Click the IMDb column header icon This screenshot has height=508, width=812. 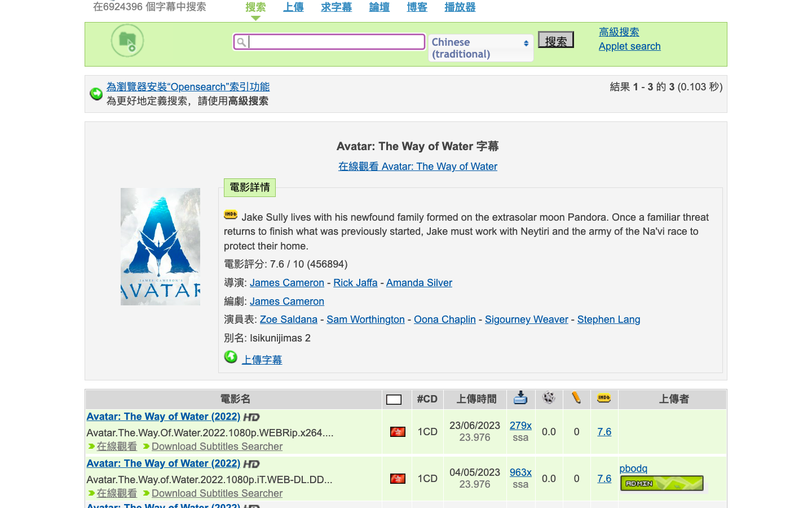click(604, 399)
